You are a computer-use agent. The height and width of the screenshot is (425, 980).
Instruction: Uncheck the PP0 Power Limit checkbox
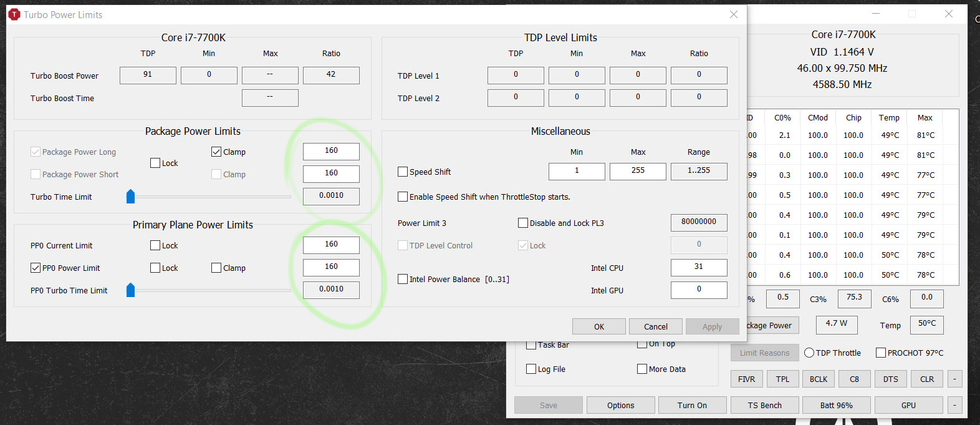coord(36,268)
